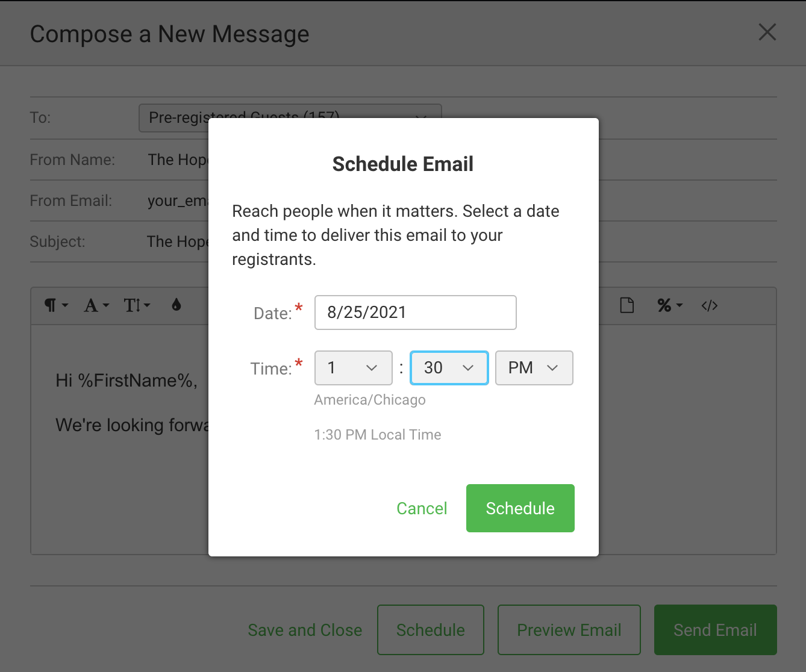Click the outlined Schedule button at bottom
The image size is (806, 672).
[431, 630]
